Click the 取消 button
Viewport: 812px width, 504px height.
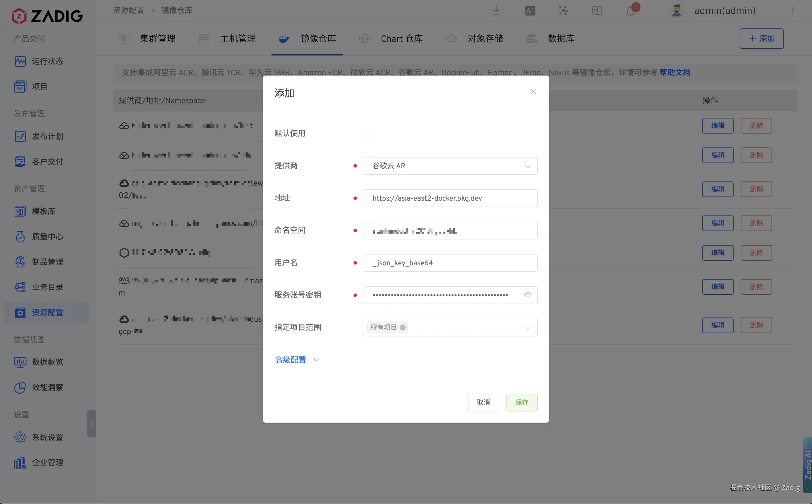(x=483, y=402)
